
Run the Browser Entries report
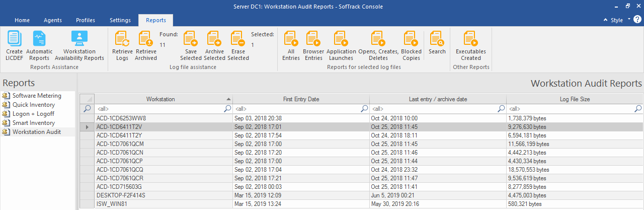tap(313, 45)
